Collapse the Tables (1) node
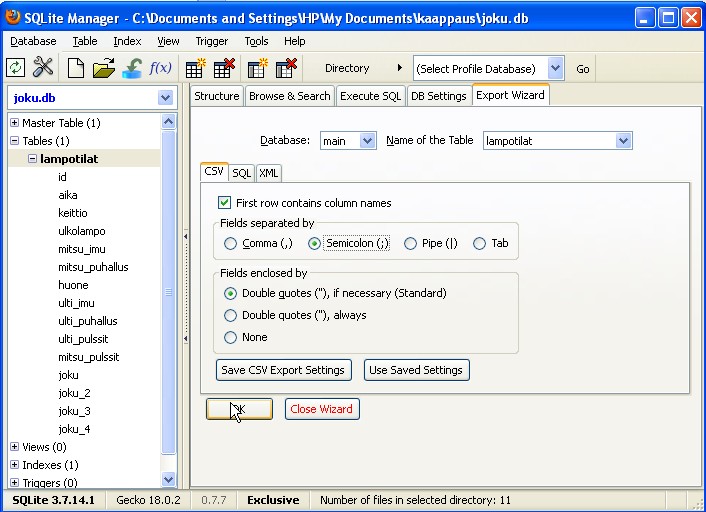 point(14,140)
